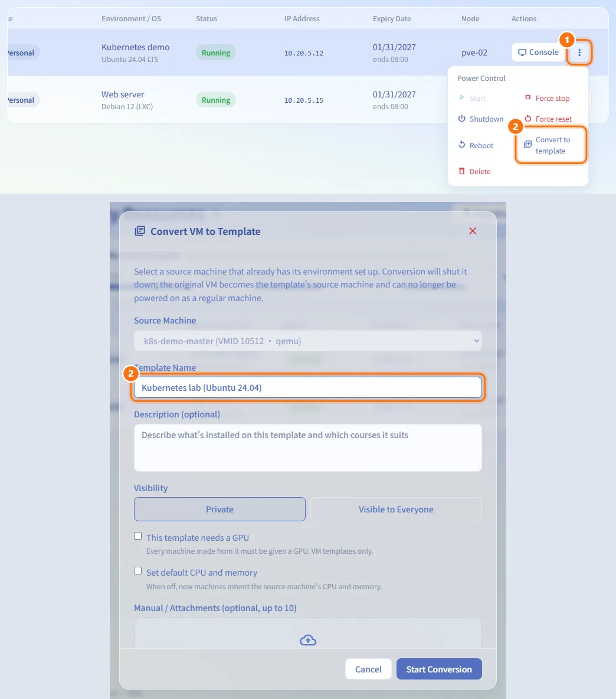The height and width of the screenshot is (699, 616).
Task: Click the Kubernetes demo environment name
Action: (x=135, y=47)
